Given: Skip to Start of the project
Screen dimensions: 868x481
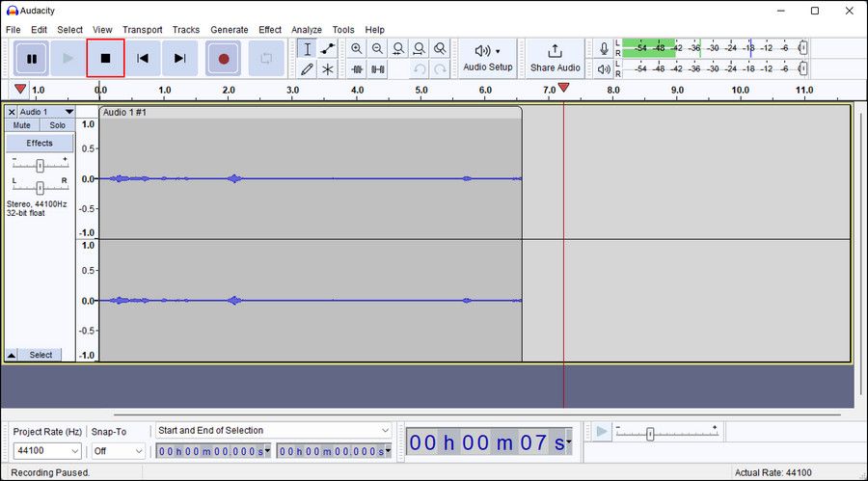Looking at the screenshot, I should [x=143, y=58].
